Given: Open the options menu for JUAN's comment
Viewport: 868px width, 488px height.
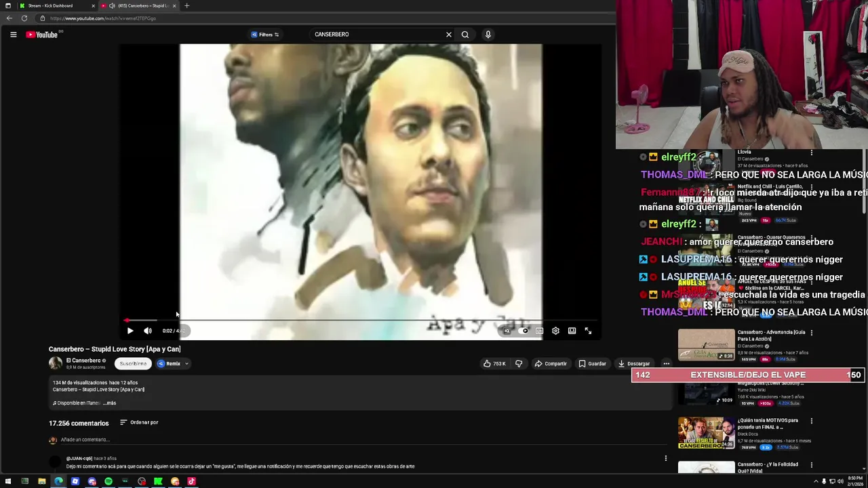Looking at the screenshot, I should (665, 458).
